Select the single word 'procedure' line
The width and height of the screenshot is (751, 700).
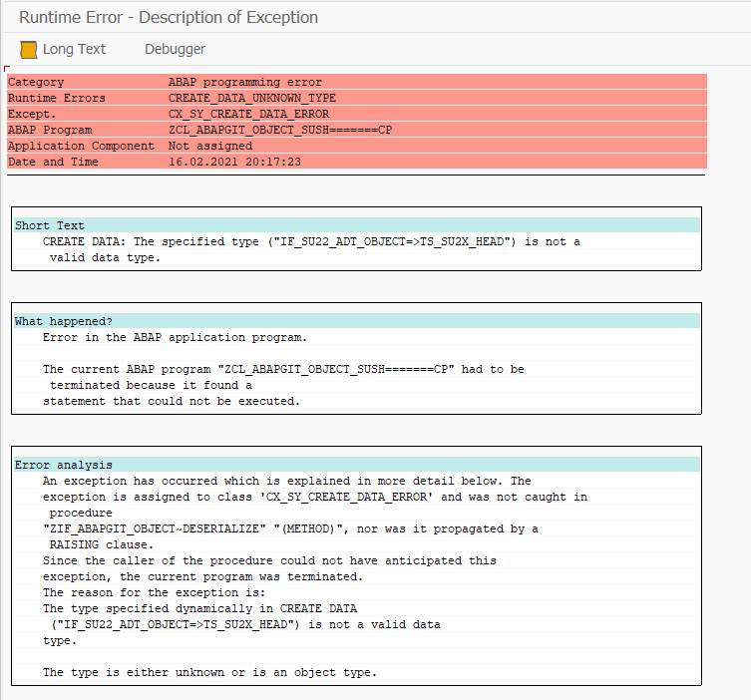coord(81,513)
